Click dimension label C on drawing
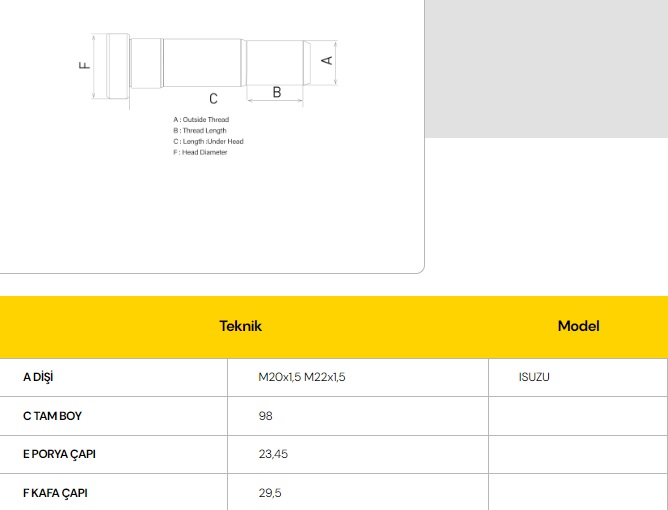Viewport: 668px width, 510px height. 213,99
